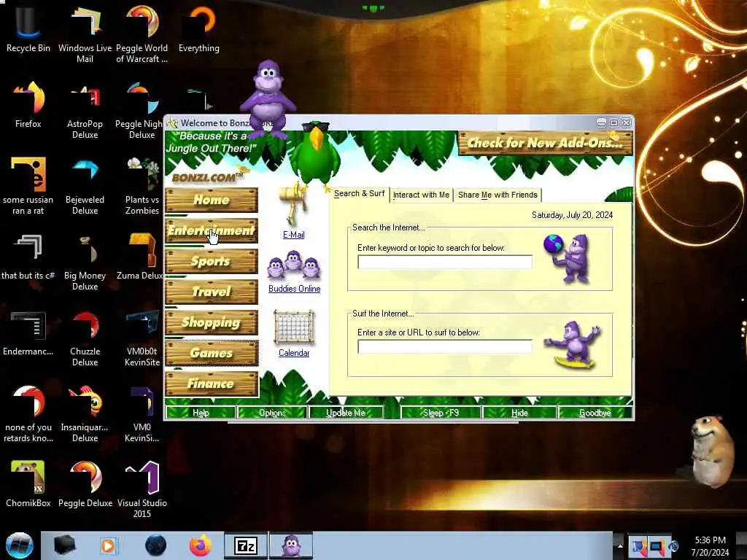Open the Shopping section

click(x=212, y=322)
